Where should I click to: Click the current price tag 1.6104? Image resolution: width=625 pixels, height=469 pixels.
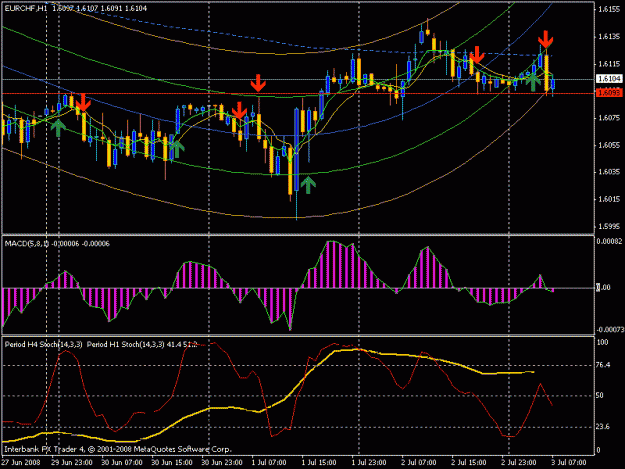609,79
